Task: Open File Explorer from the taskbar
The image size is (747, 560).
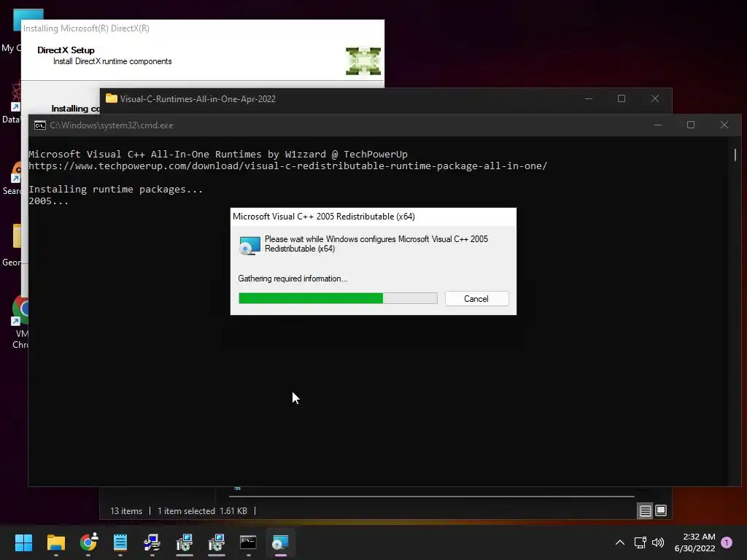Action: [x=55, y=542]
